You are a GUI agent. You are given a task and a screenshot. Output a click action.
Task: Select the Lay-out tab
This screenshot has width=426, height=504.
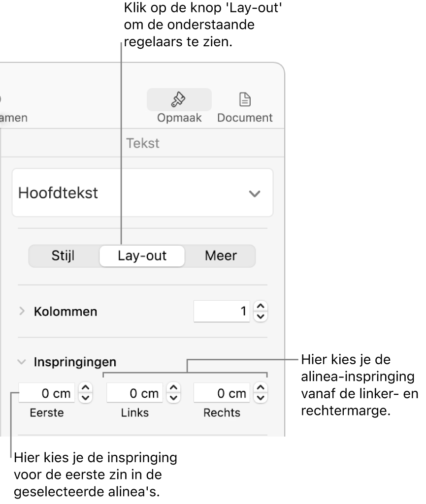(142, 256)
